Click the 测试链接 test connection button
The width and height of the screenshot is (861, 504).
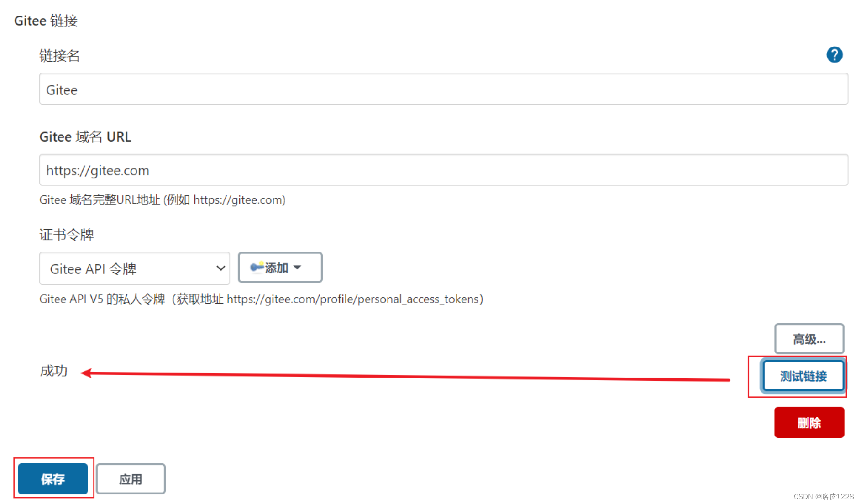803,376
